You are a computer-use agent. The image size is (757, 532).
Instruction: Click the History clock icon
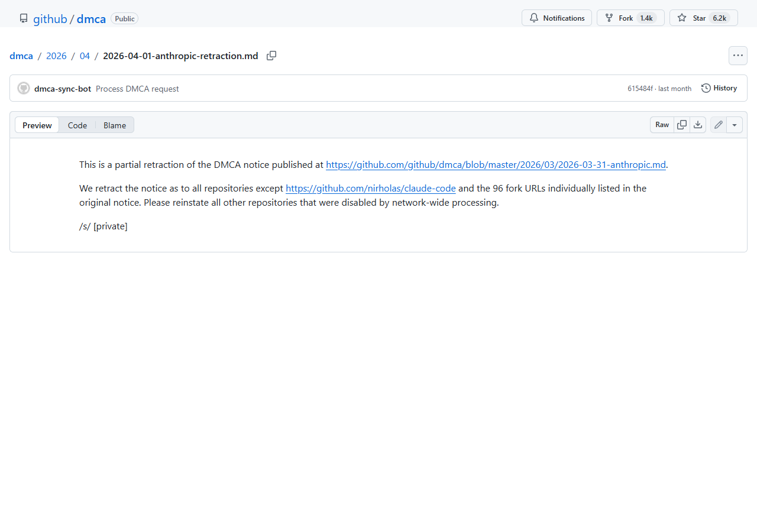click(x=706, y=88)
